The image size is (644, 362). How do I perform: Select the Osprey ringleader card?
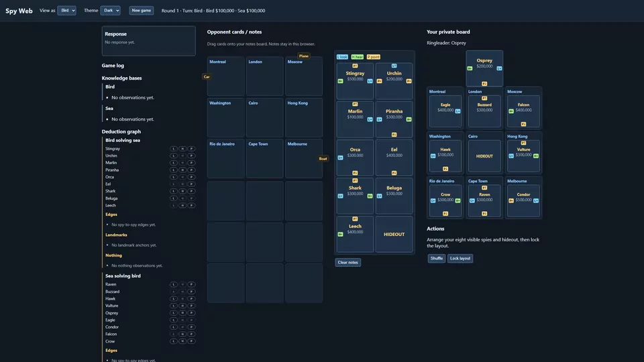point(484,68)
